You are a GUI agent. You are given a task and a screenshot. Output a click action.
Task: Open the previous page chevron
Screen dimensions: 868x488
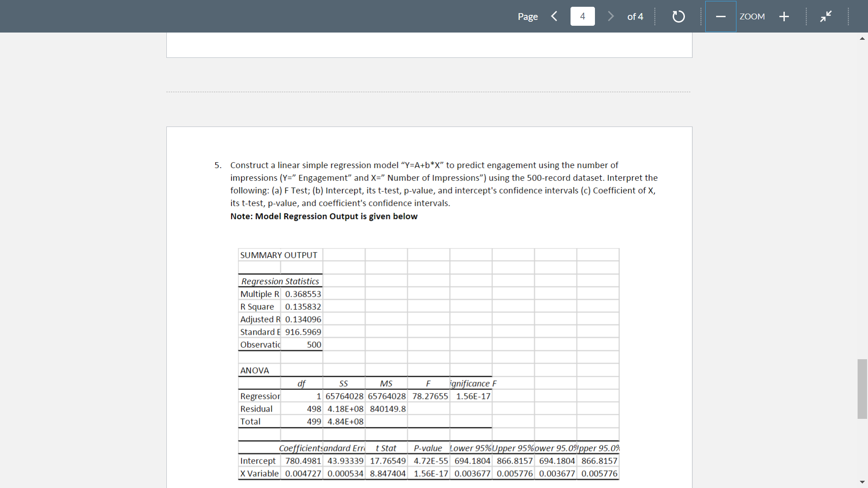coord(554,16)
